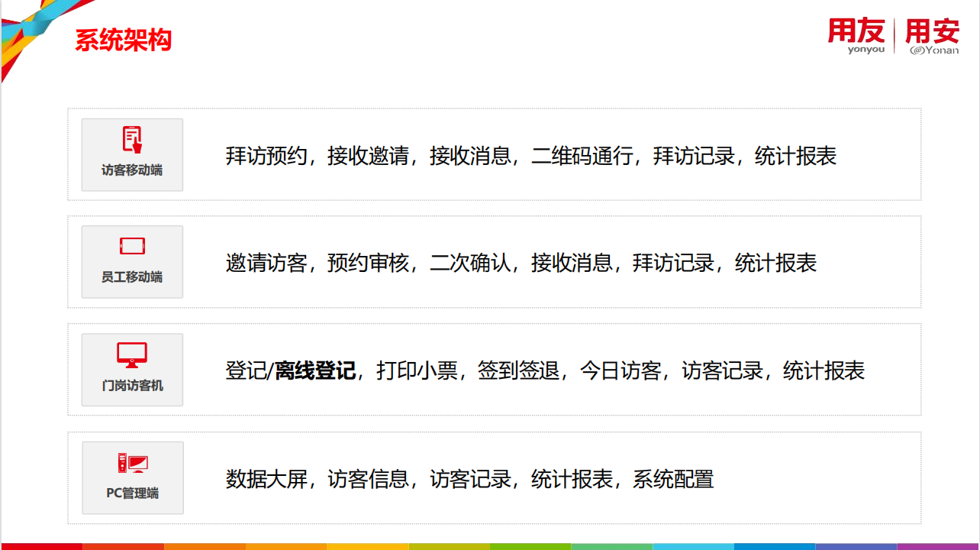Click the computer icon for PC管理端
Screen dimensions: 980x550
pos(132,463)
